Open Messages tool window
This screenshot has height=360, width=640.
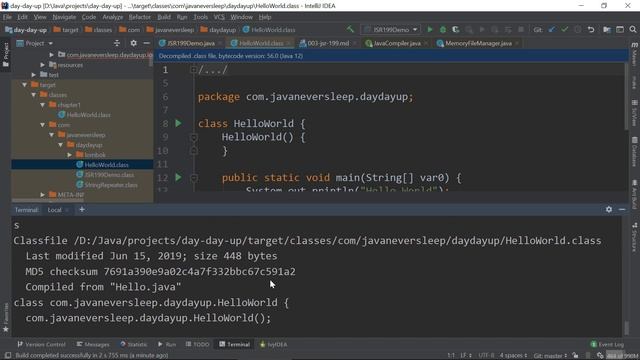(93, 344)
